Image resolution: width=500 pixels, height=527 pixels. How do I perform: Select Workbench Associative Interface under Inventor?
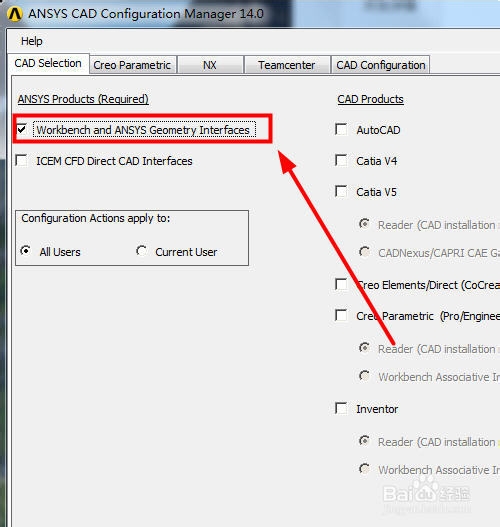(365, 468)
